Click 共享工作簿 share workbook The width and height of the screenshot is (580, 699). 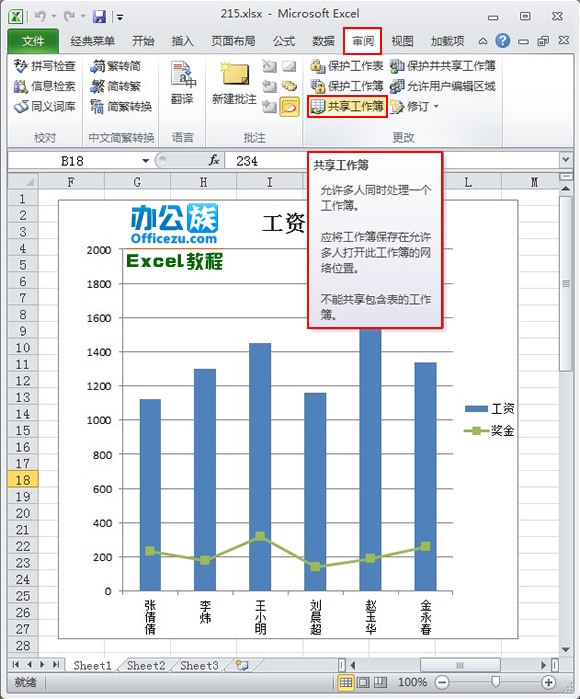point(347,106)
